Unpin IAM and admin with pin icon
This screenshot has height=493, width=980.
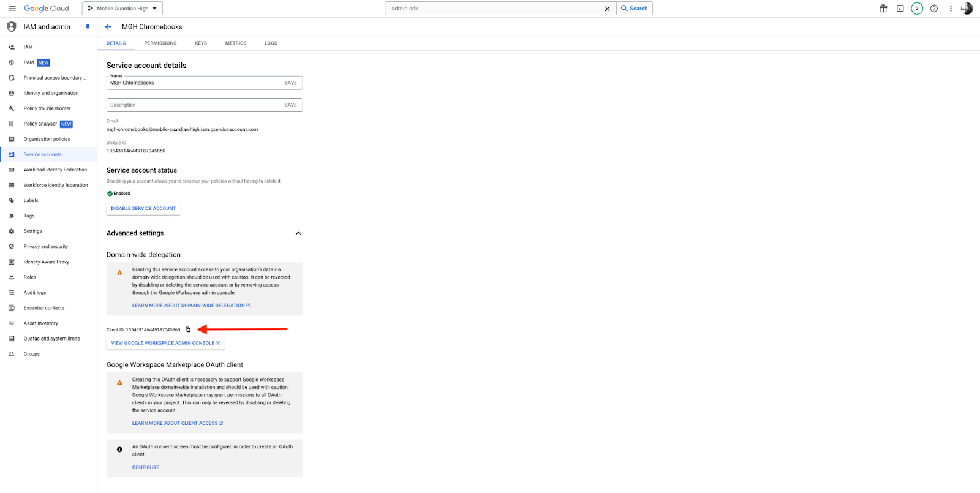tap(88, 27)
